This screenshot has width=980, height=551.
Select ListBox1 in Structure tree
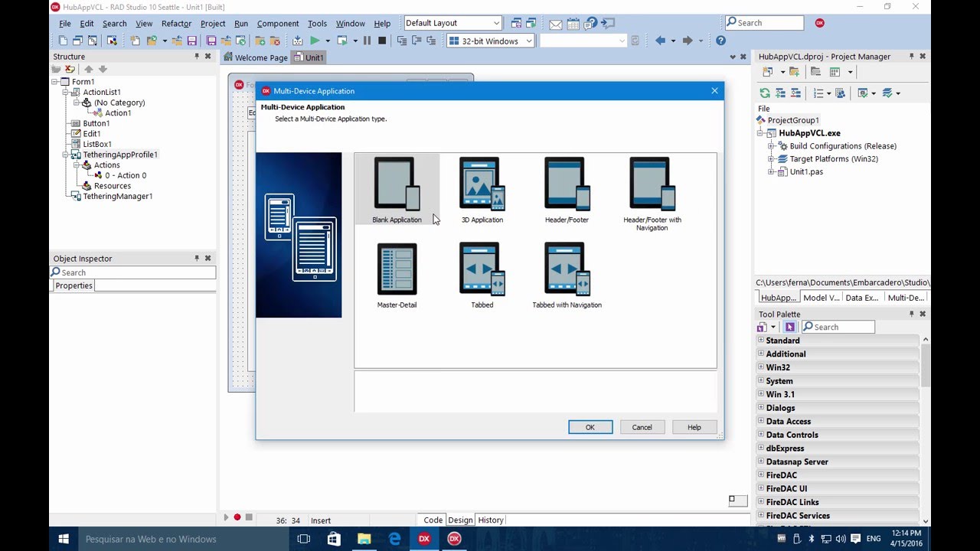tap(97, 144)
